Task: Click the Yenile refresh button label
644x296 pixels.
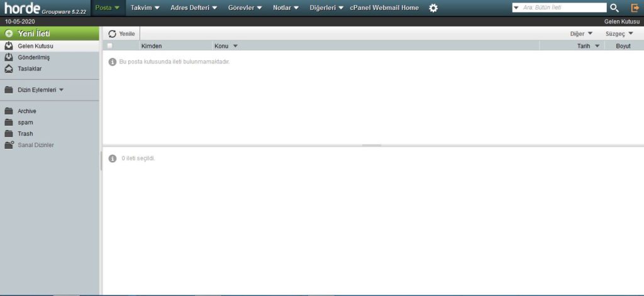Action: point(127,34)
